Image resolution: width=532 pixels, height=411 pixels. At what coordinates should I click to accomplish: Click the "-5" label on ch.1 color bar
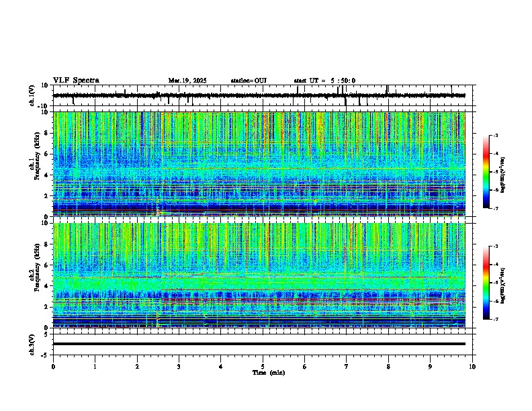(x=495, y=172)
